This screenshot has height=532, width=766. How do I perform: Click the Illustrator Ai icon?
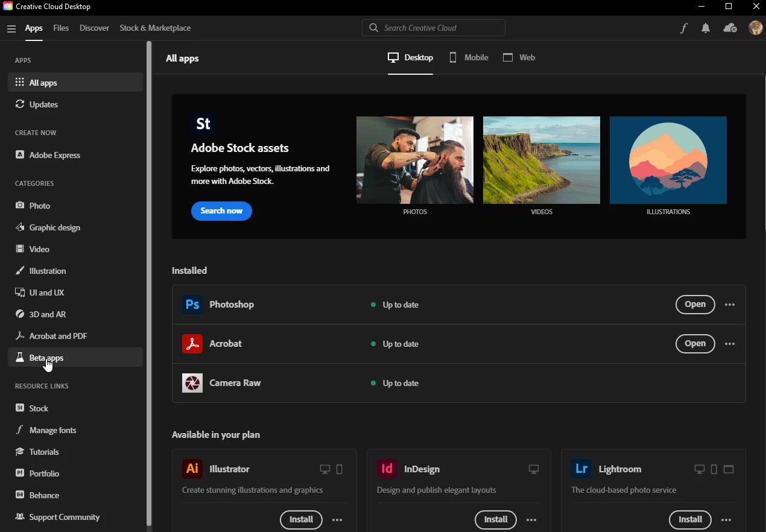pos(192,469)
